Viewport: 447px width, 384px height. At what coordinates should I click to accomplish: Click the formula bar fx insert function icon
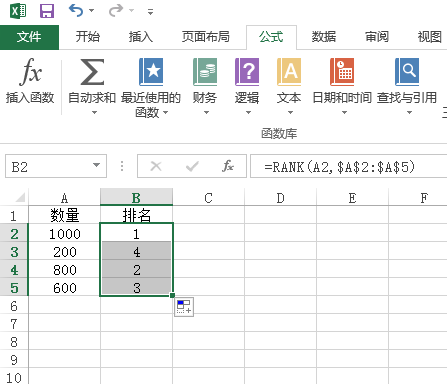[228, 166]
